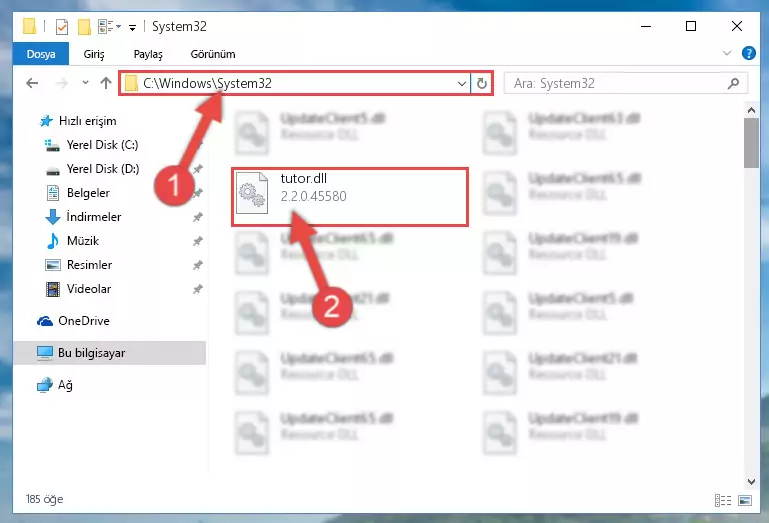The height and width of the screenshot is (523, 769).
Task: Switch to the Giriş tab
Action: pos(94,54)
